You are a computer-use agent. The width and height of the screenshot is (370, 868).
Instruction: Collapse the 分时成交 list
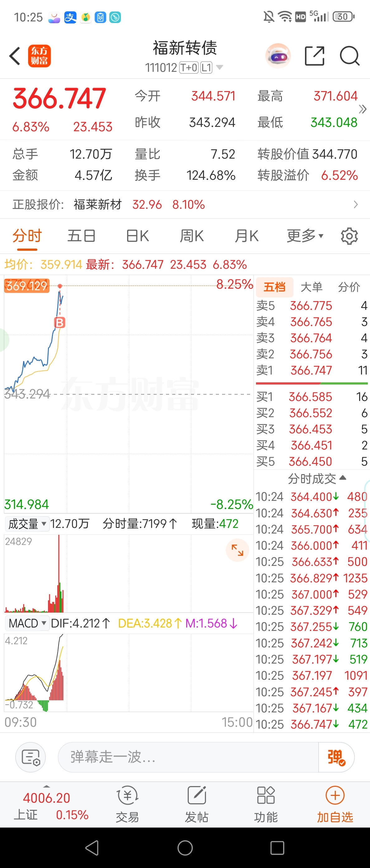point(316,478)
